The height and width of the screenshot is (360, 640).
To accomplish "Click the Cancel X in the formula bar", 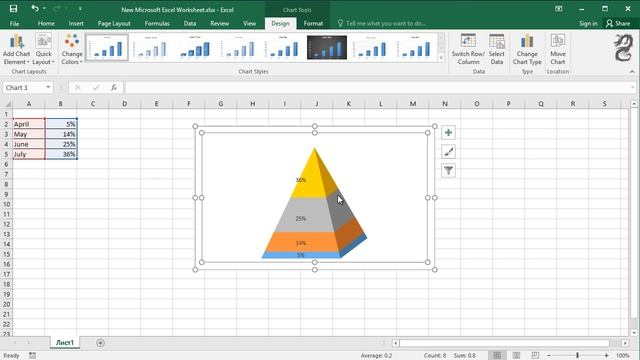I will pos(78,87).
